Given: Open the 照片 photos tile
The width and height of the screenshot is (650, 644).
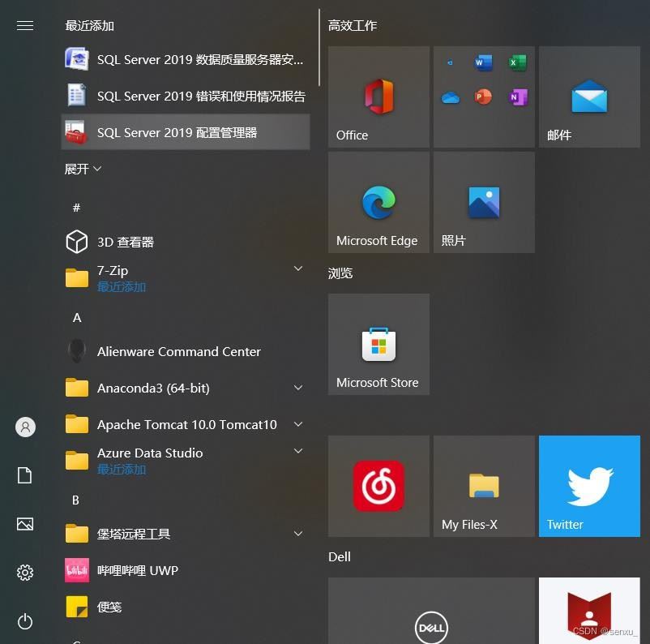Looking at the screenshot, I should (x=484, y=202).
